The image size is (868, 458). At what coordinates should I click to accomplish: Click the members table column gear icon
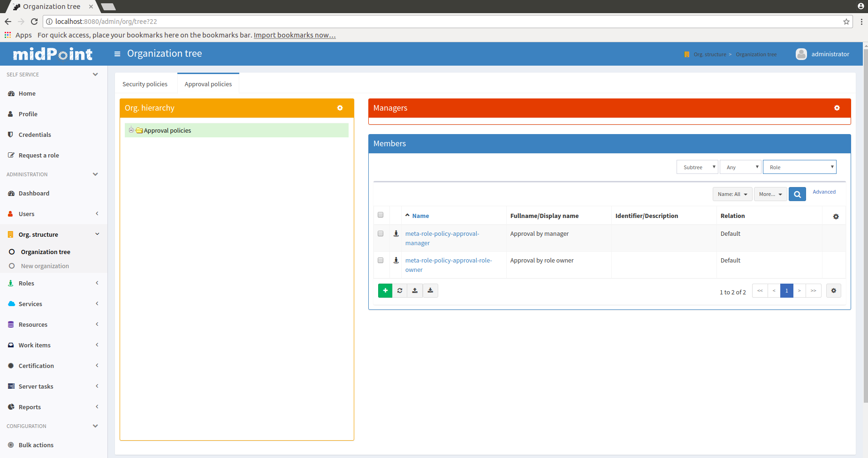coord(836,217)
